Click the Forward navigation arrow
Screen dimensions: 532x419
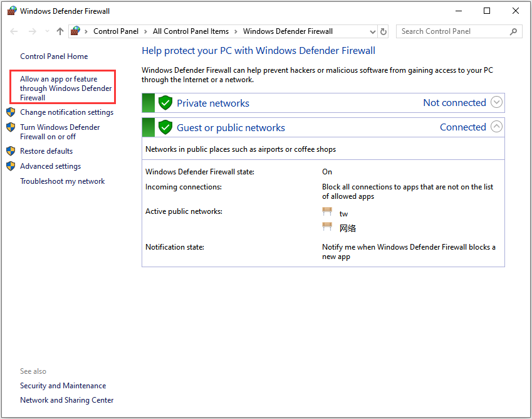point(32,31)
